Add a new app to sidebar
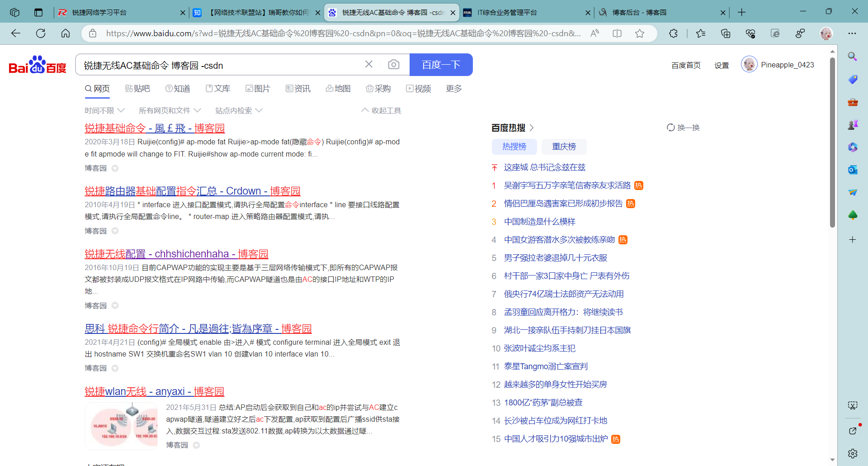868x466 pixels. pos(853,239)
